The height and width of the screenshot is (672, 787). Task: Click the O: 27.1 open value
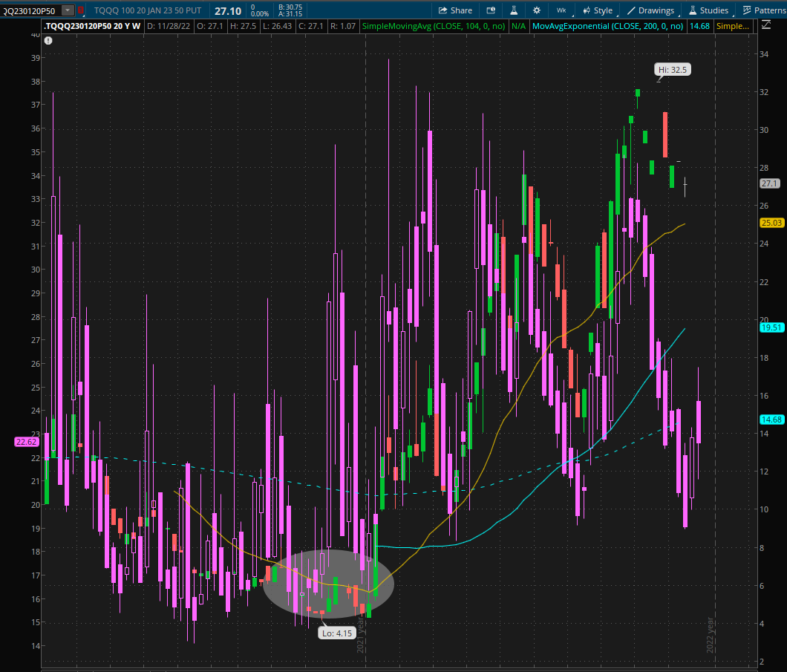210,26
